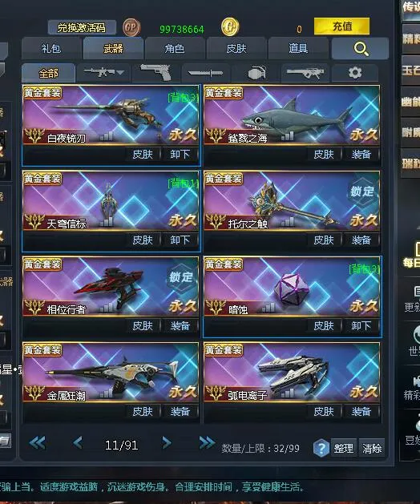This screenshot has width=420, height=504.
Task: Go to next inventory page arrow
Action: pyautogui.click(x=166, y=443)
